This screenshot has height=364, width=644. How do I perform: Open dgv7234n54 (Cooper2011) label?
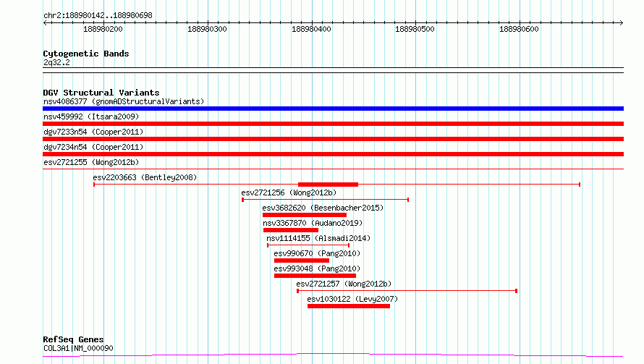click(x=93, y=147)
